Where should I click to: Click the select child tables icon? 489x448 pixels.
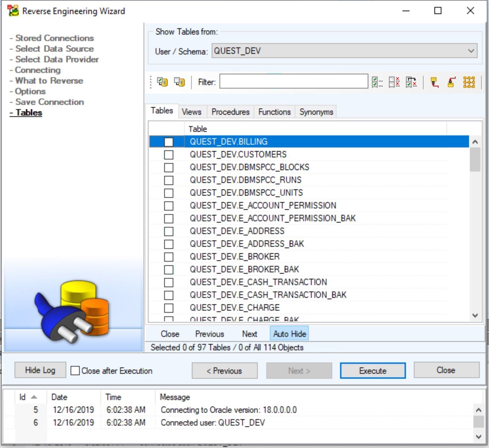(435, 82)
